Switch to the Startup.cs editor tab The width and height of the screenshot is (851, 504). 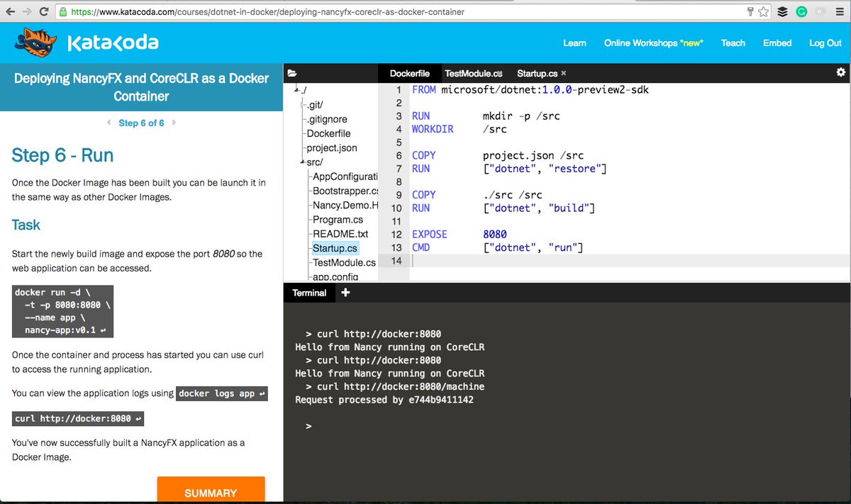tap(537, 73)
